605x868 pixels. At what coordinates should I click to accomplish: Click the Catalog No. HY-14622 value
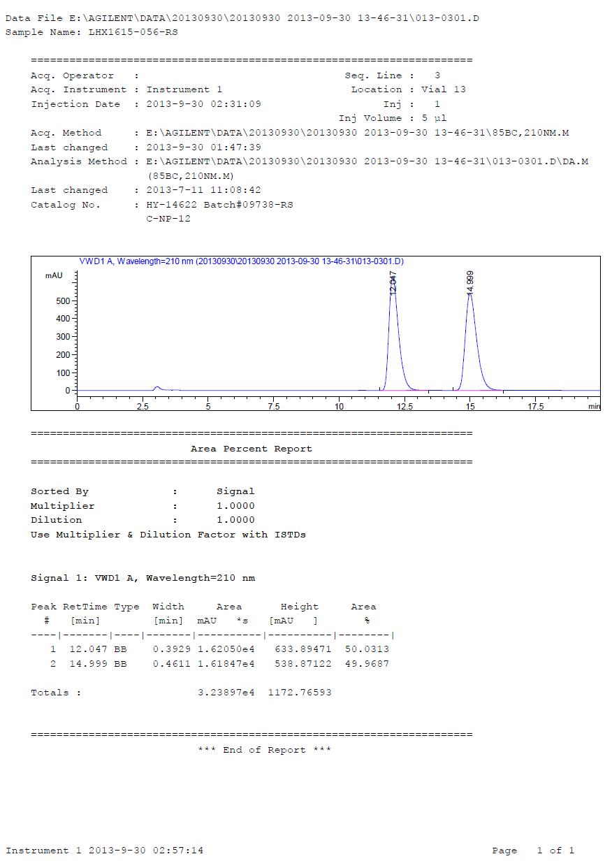[x=219, y=205]
